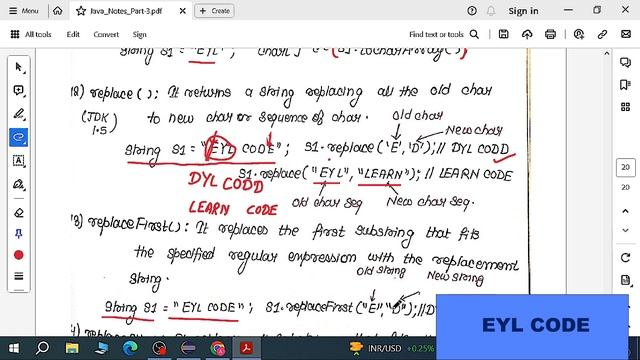The image size is (640, 360).
Task: Open the notifications bell
Action: (x=491, y=11)
